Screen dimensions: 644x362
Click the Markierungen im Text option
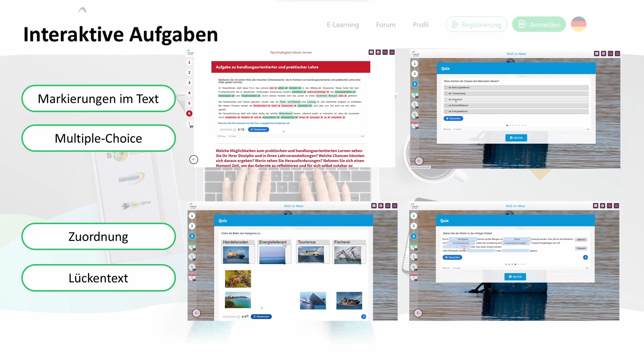tap(98, 98)
